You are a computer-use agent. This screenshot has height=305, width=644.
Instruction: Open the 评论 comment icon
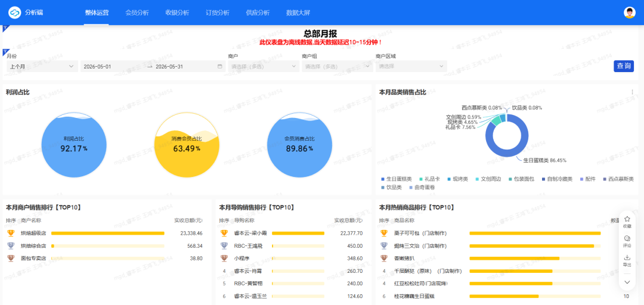(x=627, y=238)
